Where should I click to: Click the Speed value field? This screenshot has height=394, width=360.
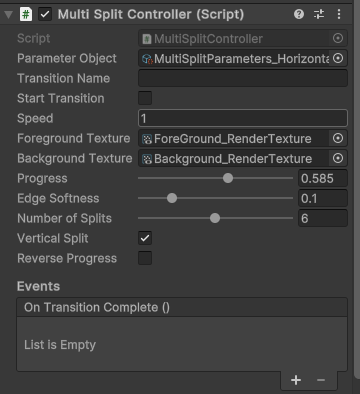(243, 118)
